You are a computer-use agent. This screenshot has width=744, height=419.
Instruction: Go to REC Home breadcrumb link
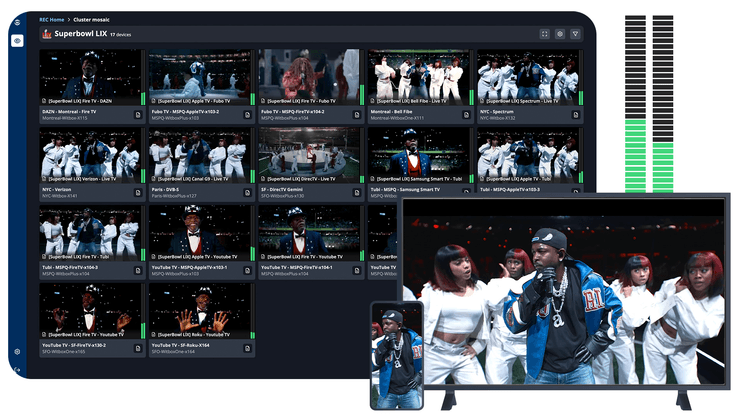click(x=52, y=20)
